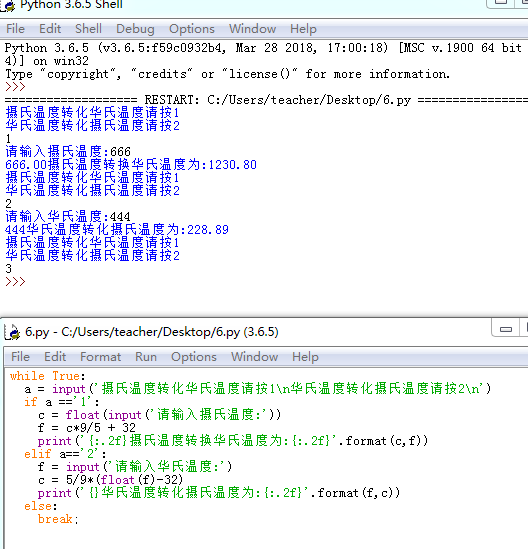Click the '请输入摄氏温度:666' line in shell
The width and height of the screenshot is (528, 549).
(68, 152)
